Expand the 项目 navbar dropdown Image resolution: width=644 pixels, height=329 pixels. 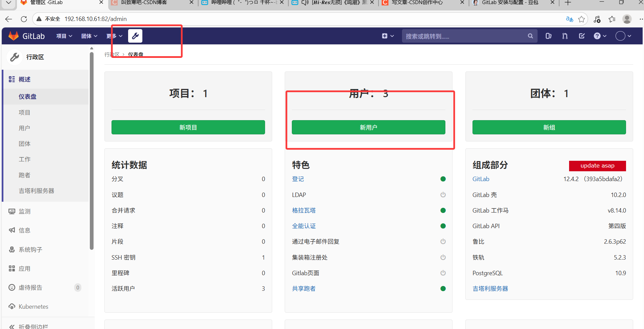click(x=64, y=36)
